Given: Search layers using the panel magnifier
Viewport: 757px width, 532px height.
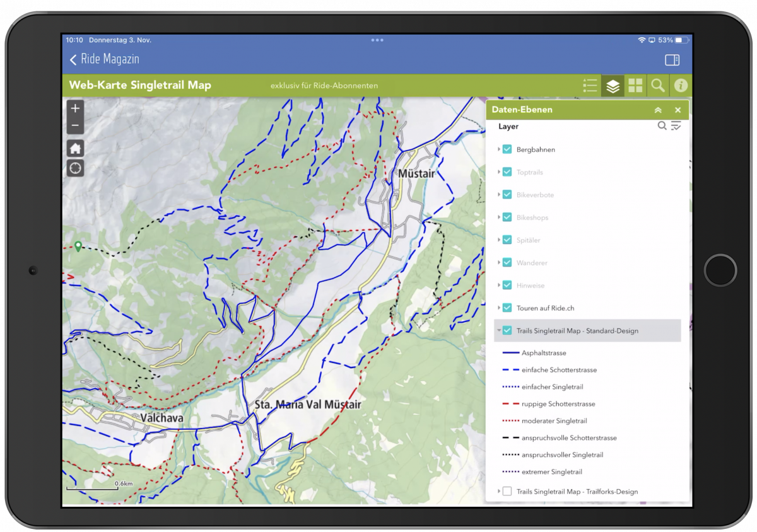Looking at the screenshot, I should coord(662,125).
